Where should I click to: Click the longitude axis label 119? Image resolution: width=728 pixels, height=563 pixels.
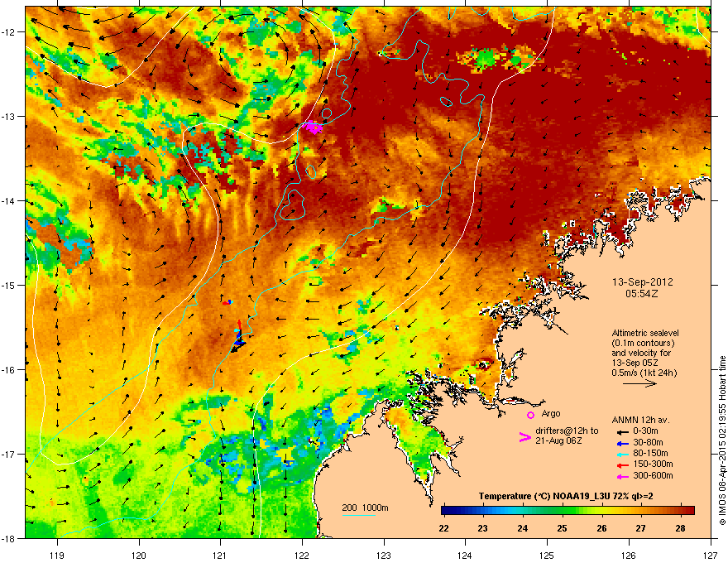[x=57, y=555]
